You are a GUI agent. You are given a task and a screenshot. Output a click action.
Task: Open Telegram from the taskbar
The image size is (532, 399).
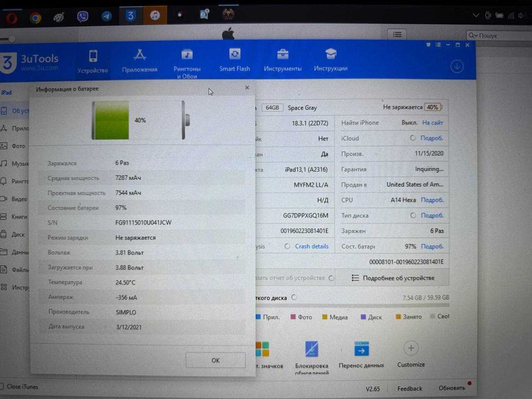tap(107, 17)
